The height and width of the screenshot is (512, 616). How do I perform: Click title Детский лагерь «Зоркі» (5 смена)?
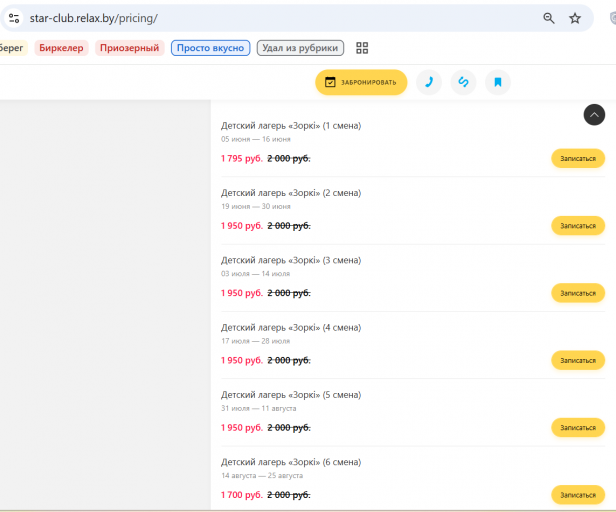tap(291, 395)
